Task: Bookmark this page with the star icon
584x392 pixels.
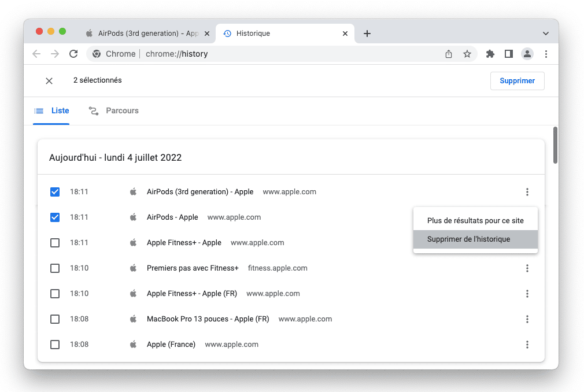Action: pyautogui.click(x=467, y=54)
